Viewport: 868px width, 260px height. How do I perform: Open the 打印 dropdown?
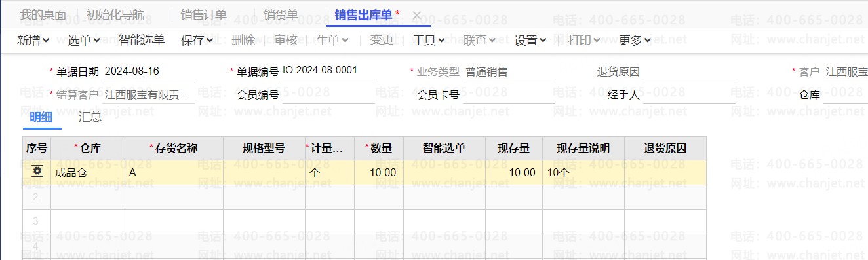584,41
